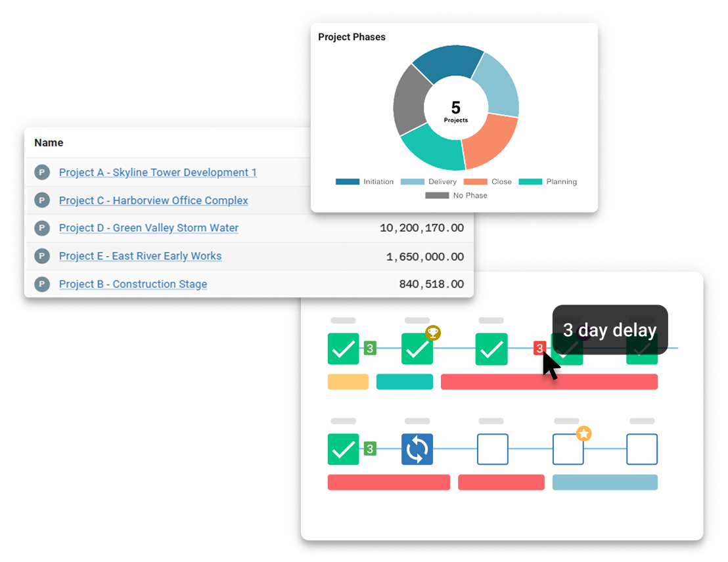Image resolution: width=728 pixels, height=562 pixels.
Task: Uncheck the first completed task on the top timeline
Action: point(343,349)
